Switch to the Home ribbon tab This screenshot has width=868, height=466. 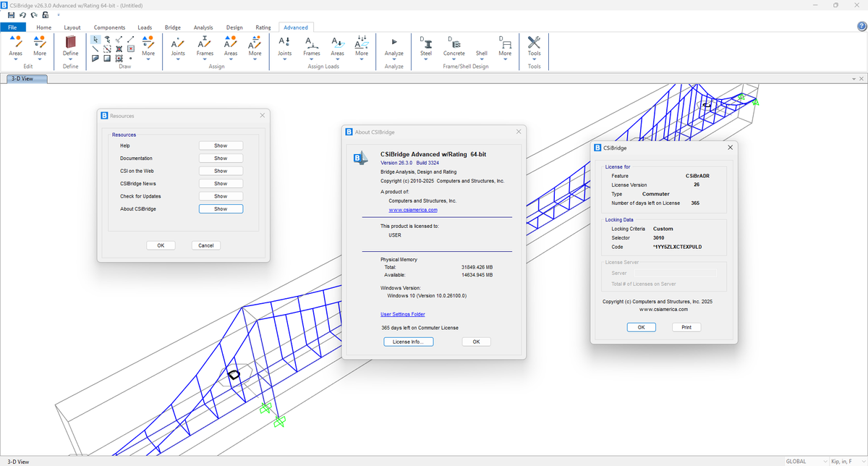(43, 27)
